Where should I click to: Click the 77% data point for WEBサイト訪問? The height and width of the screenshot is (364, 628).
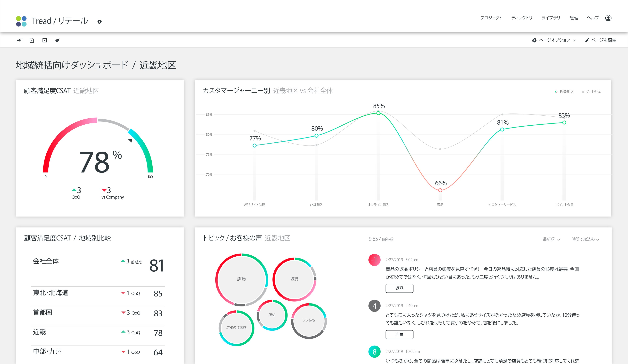pos(254,146)
